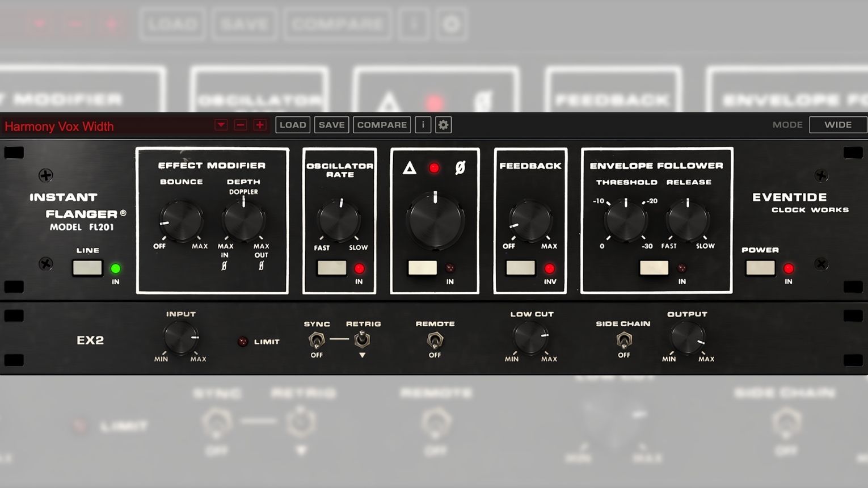
Task: Toggle the LINE input button
Action: 86,267
